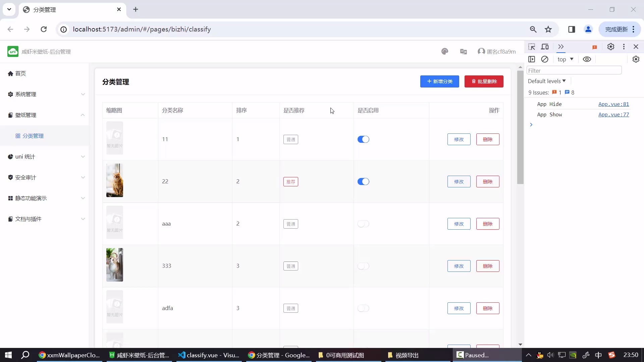The image size is (644, 362).
Task: Open DevTools settings gear icon
Action: [611, 47]
